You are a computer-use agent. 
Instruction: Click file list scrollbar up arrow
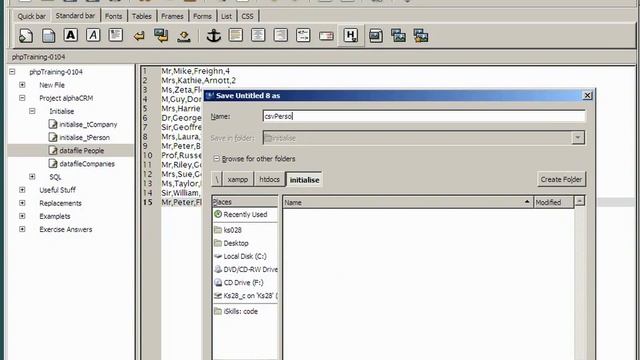coord(580,201)
